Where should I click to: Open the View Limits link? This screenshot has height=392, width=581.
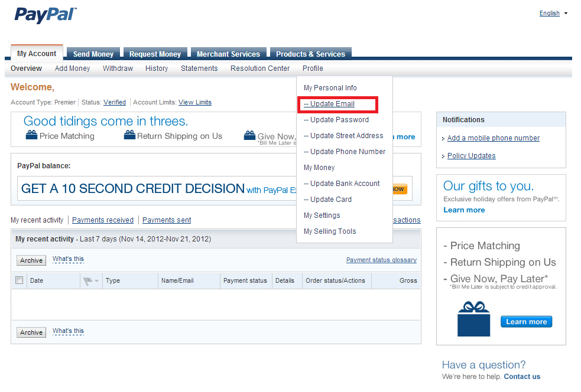click(195, 102)
